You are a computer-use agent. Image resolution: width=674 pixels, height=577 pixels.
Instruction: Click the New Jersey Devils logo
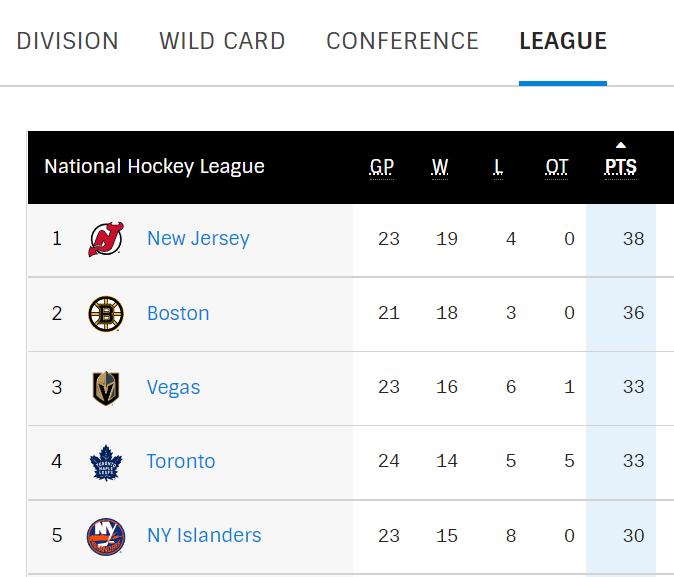pyautogui.click(x=106, y=239)
